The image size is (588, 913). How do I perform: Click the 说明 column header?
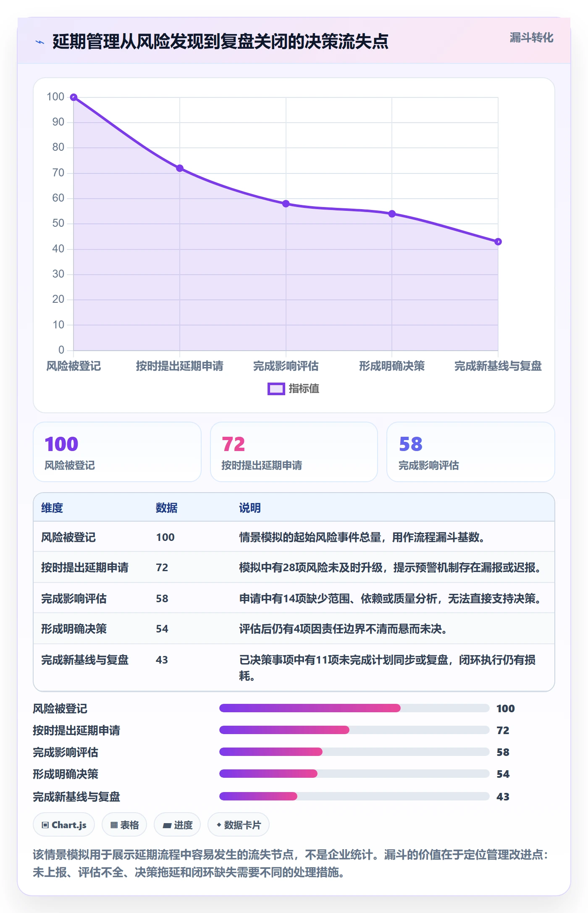click(x=250, y=508)
